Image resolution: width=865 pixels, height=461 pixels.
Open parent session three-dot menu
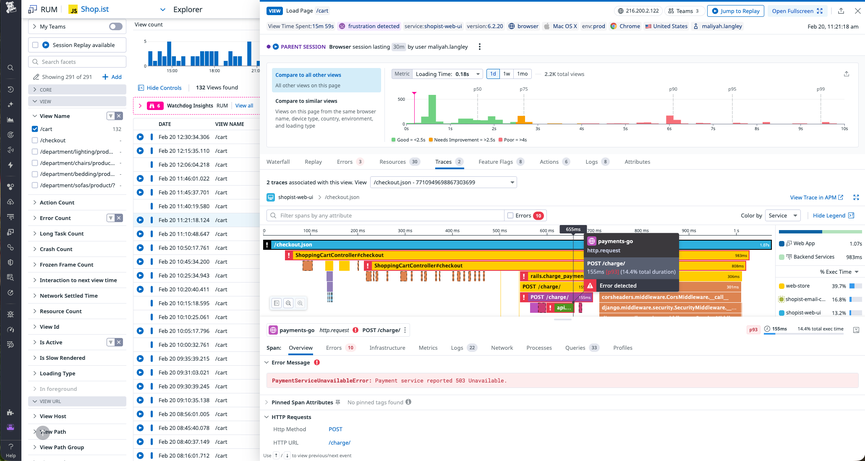pyautogui.click(x=479, y=47)
